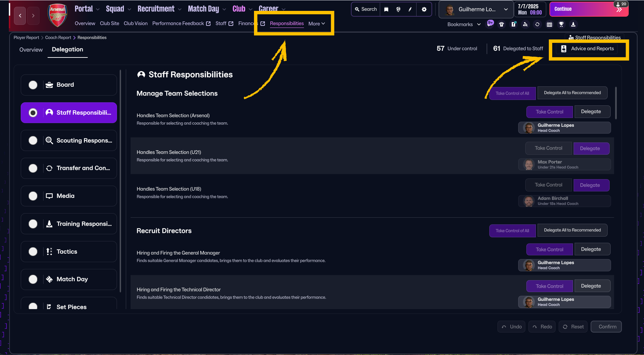Screen dimensions: 644x355
Task: Select the Board radio option
Action: coord(33,85)
